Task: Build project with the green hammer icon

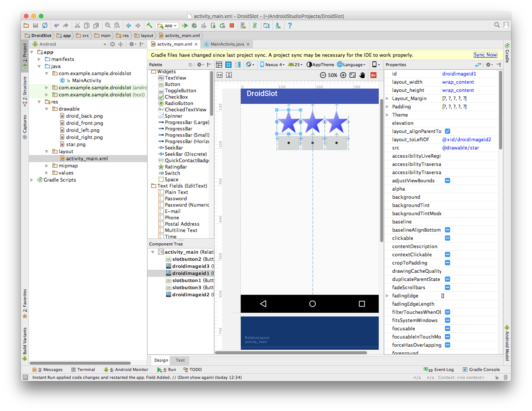Action: (x=150, y=25)
